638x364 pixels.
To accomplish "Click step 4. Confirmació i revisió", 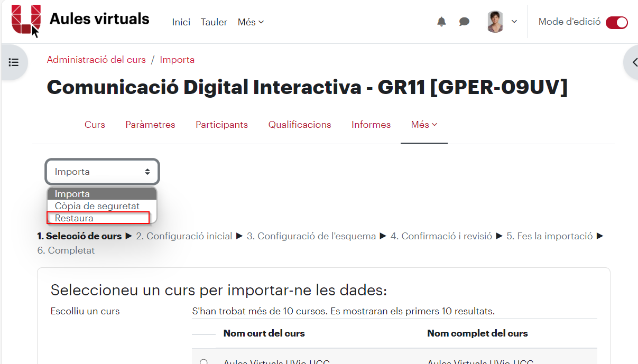I will [x=441, y=236].
